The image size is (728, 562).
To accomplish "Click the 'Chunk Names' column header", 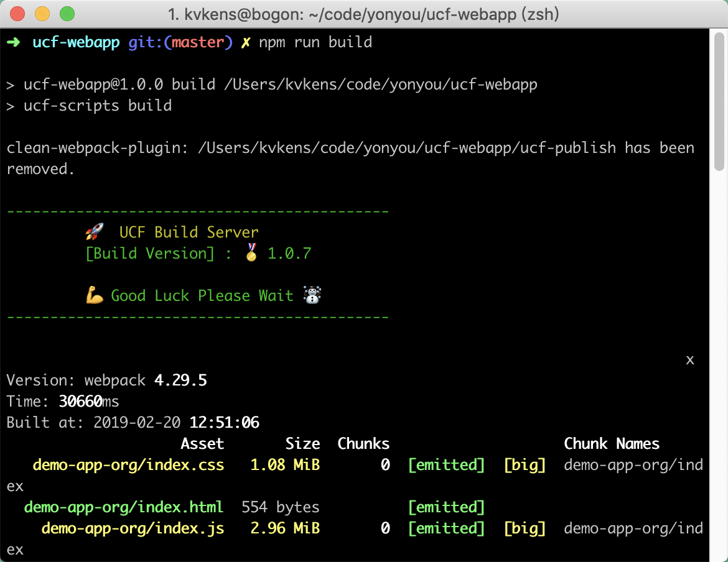I will 612,444.
